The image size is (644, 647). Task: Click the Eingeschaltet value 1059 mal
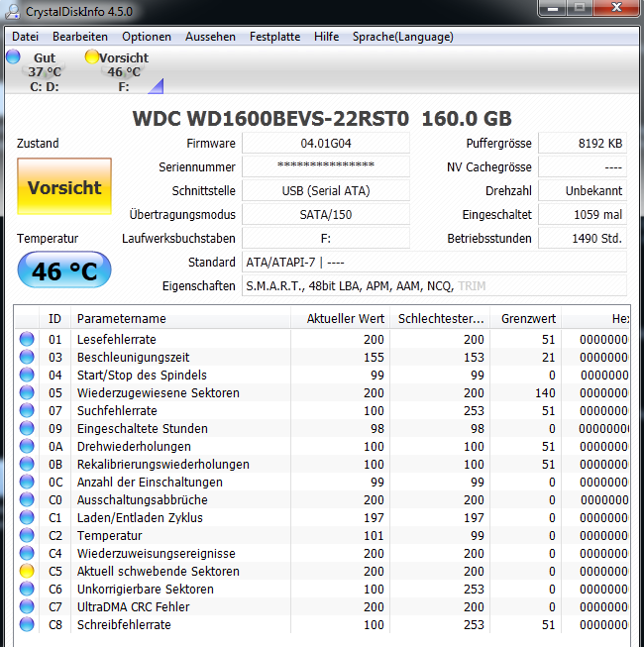pos(583,215)
